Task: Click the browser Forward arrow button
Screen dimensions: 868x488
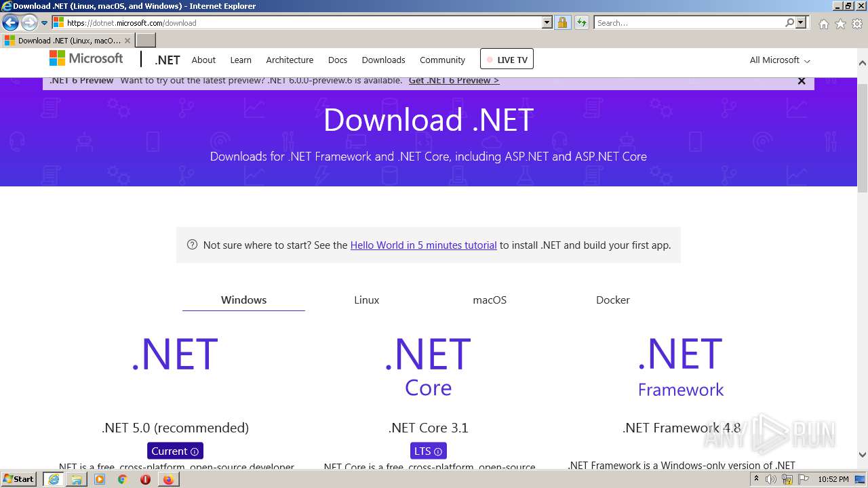Action: coord(29,22)
